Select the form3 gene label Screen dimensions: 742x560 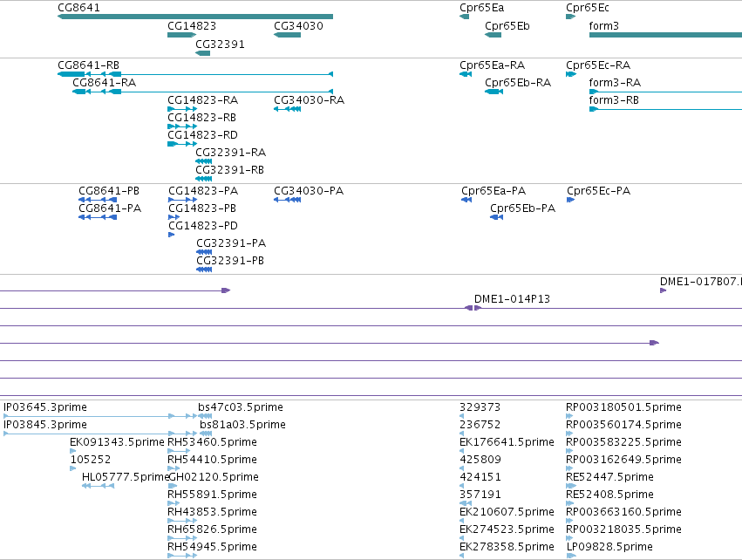point(604,26)
